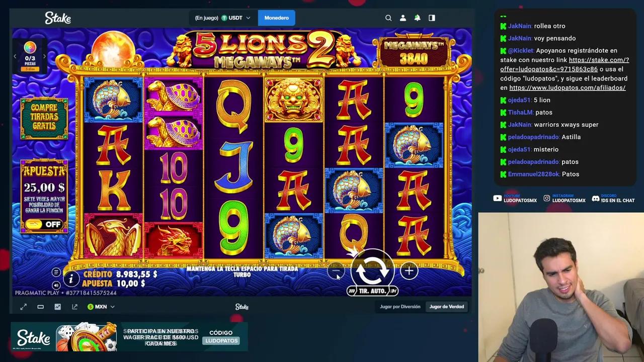Click the Monedero wallet button
644x362 pixels.
[277, 18]
